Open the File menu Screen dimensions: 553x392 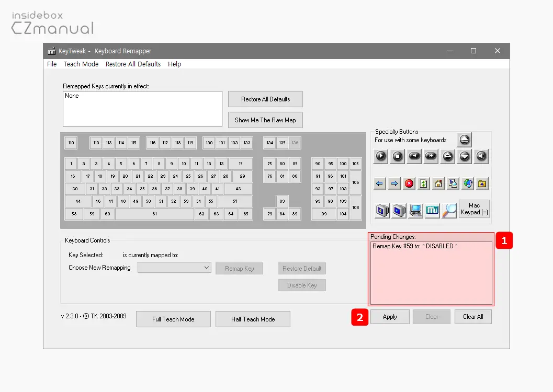[x=52, y=64]
